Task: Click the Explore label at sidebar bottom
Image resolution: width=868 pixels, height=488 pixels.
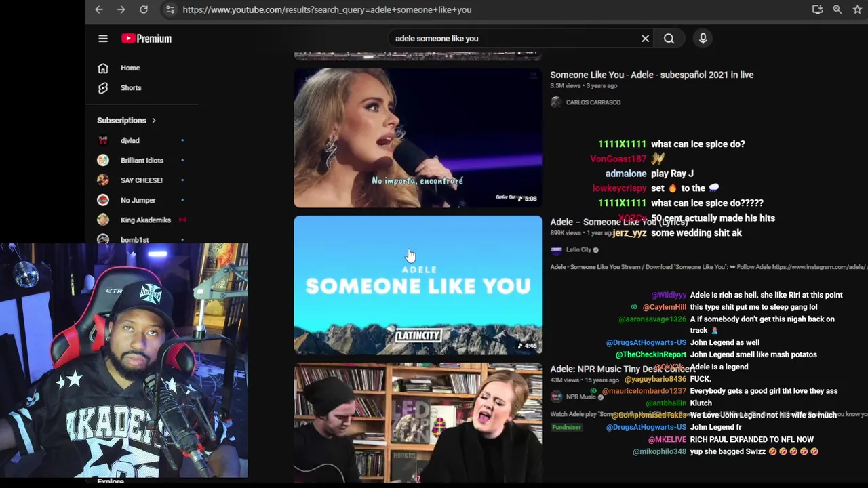Action: pos(111,481)
